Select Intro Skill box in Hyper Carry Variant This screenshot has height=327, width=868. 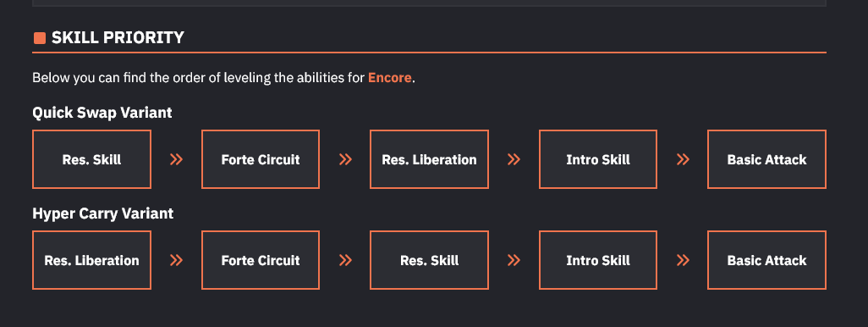pyautogui.click(x=598, y=260)
